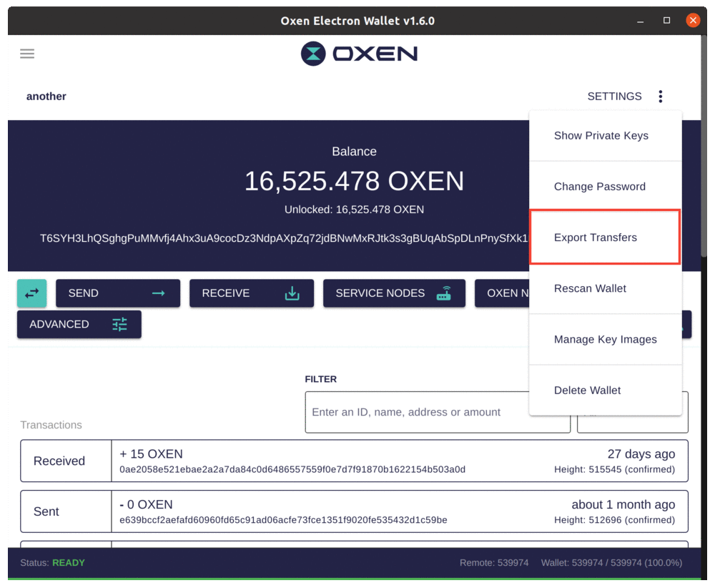Minimize the Oxen wallet window
The image size is (715, 588).
click(640, 21)
